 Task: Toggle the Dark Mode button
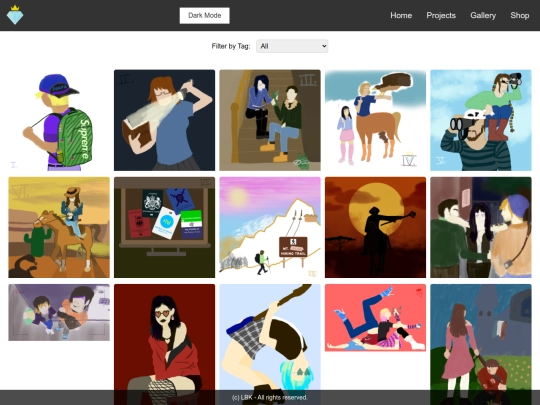[x=205, y=15]
